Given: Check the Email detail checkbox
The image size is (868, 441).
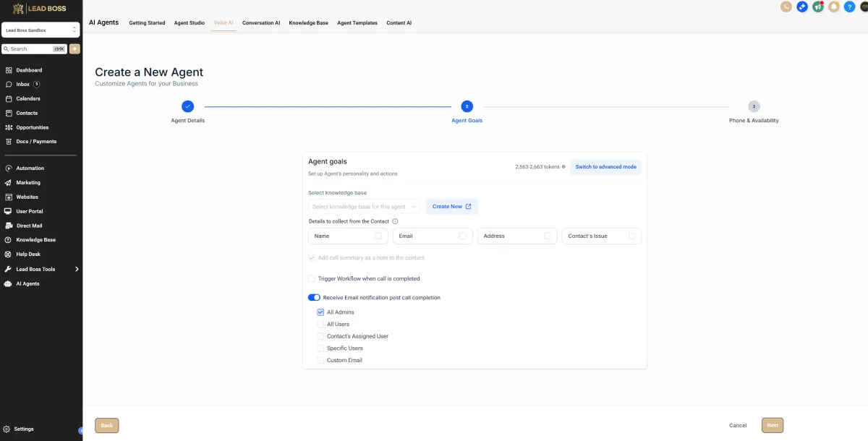Looking at the screenshot, I should (x=463, y=236).
